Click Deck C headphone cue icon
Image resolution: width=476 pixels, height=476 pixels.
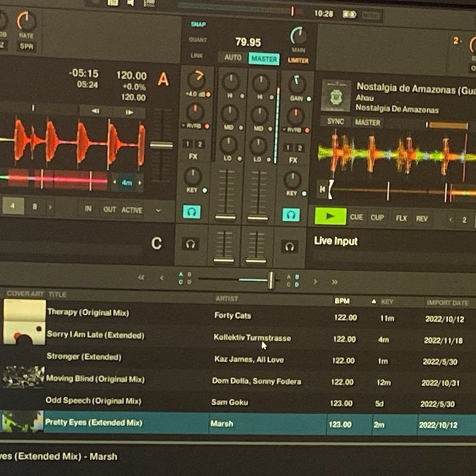(191, 244)
